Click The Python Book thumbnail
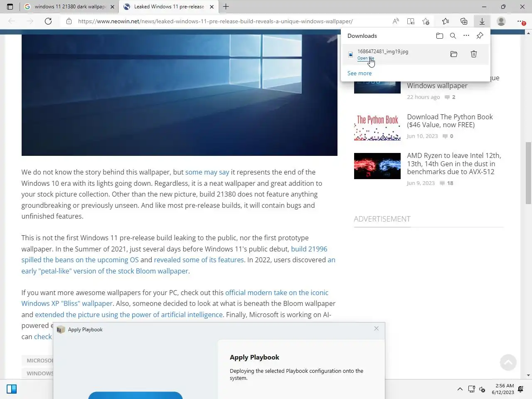The height and width of the screenshot is (399, 532). click(377, 127)
